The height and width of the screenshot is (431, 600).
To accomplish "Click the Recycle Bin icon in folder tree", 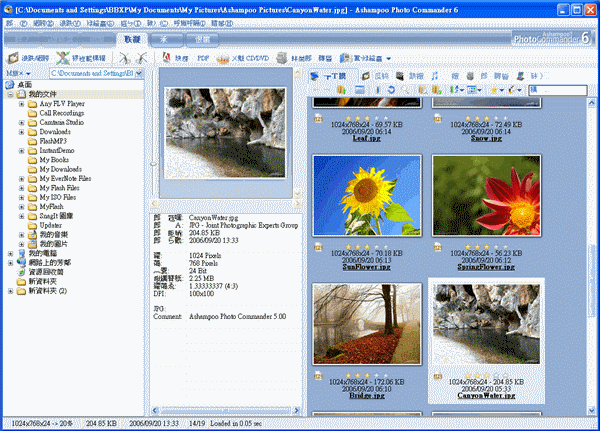I will [x=19, y=270].
